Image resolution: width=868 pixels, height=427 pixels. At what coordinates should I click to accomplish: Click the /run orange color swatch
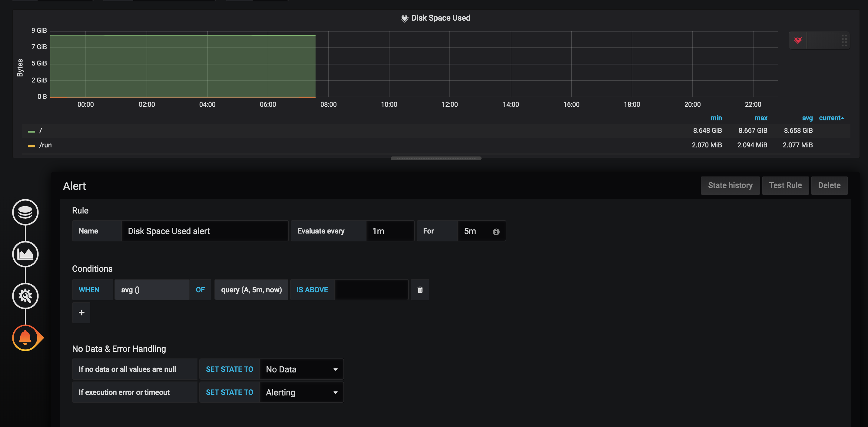pyautogui.click(x=31, y=146)
